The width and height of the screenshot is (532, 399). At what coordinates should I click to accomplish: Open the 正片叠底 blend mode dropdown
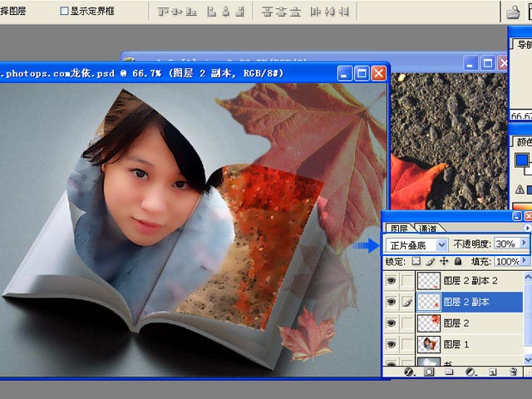(x=441, y=245)
